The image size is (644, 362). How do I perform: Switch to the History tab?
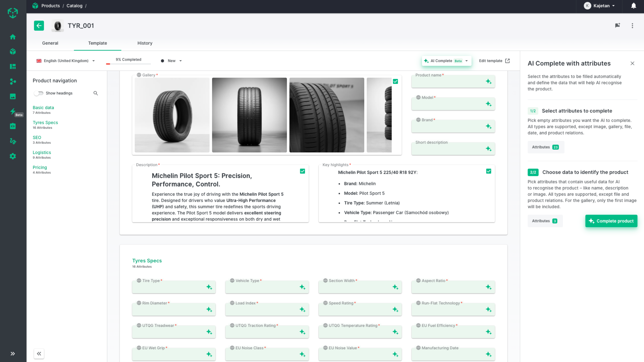click(x=145, y=43)
